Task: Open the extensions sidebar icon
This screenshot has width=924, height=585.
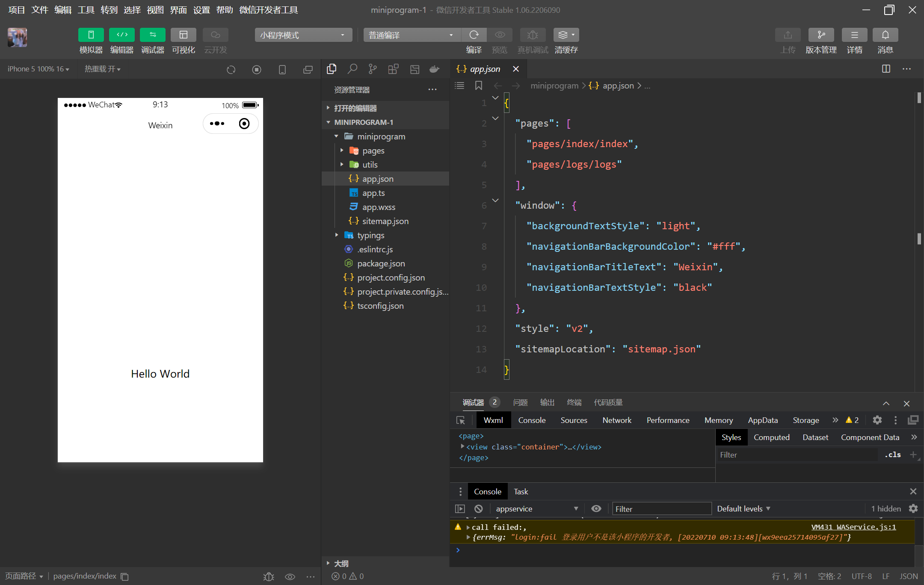Action: pyautogui.click(x=393, y=69)
